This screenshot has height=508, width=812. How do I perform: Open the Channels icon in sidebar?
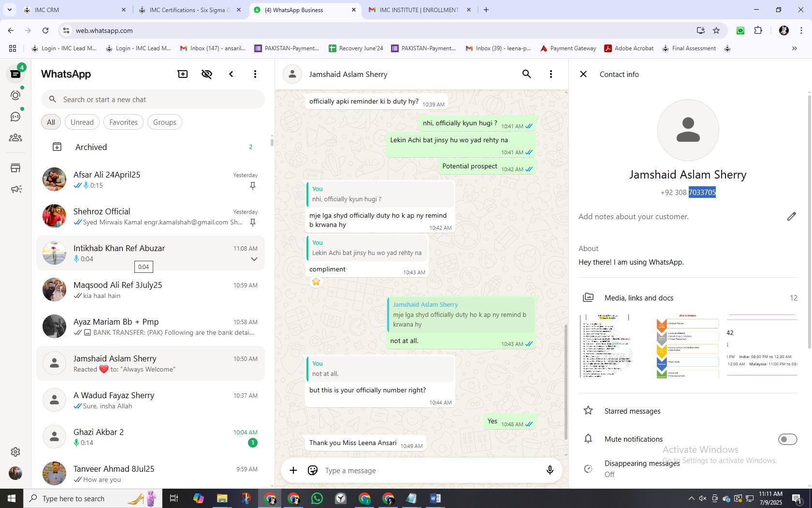click(x=15, y=117)
